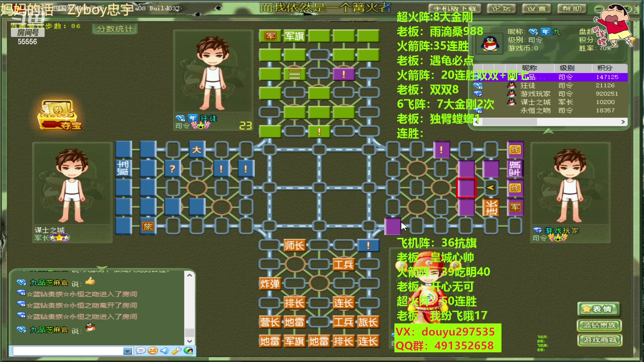Click the first 九品芝麻官 name in chat
The image size is (644, 362).
[49, 283]
